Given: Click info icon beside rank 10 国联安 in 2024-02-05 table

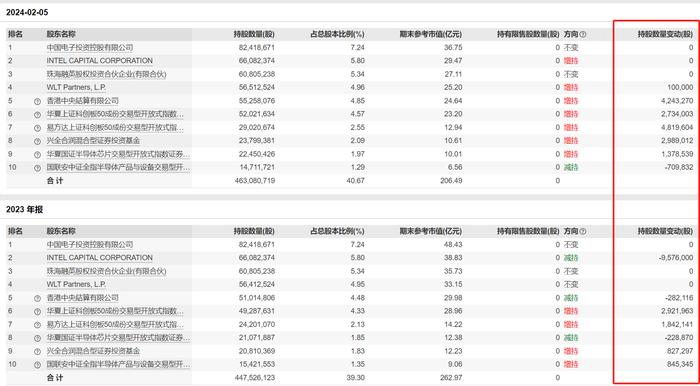Looking at the screenshot, I should tap(38, 168).
